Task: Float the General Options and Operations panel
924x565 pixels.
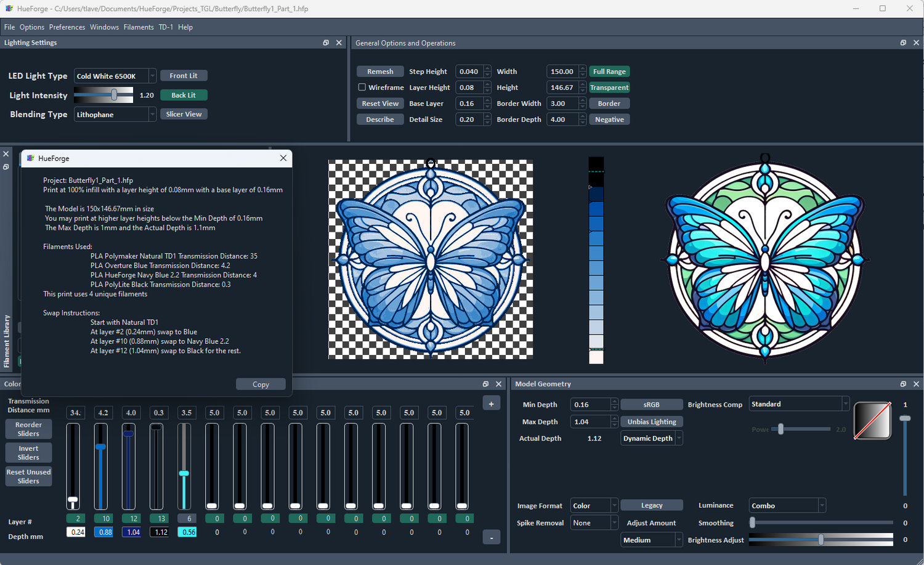Action: point(904,43)
